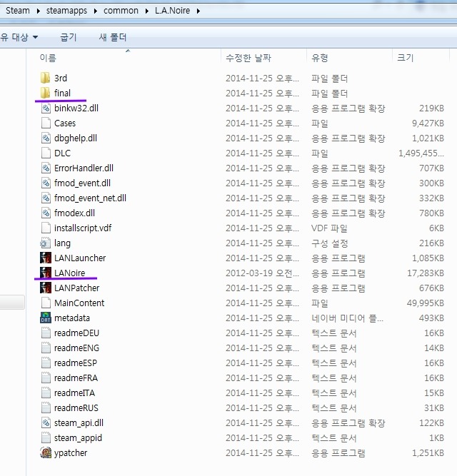Click the 굽기 toolbar button

(x=69, y=37)
